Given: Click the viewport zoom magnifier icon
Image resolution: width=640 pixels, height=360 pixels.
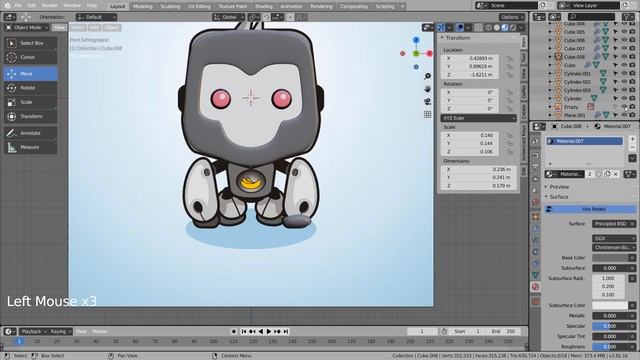Looking at the screenshot, I should (427, 76).
